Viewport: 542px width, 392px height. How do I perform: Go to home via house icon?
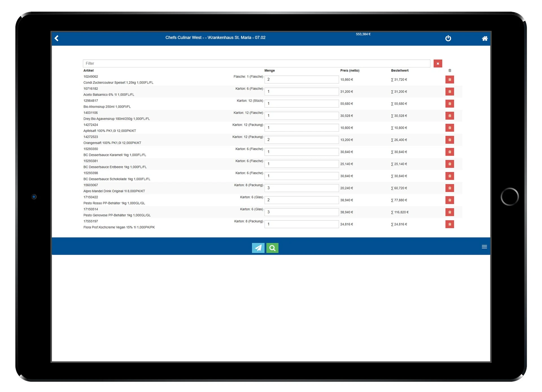pos(484,39)
